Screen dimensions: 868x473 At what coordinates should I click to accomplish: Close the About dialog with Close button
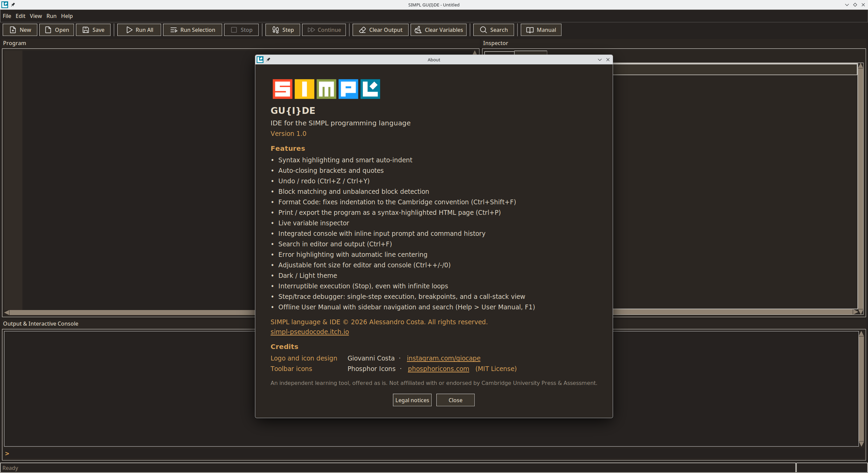click(455, 400)
